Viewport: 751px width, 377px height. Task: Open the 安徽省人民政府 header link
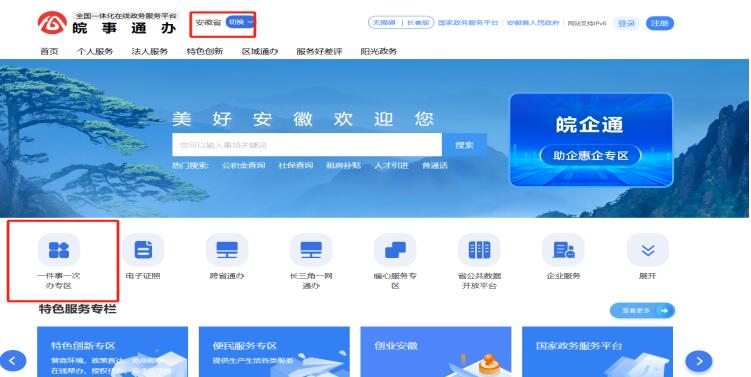point(533,23)
